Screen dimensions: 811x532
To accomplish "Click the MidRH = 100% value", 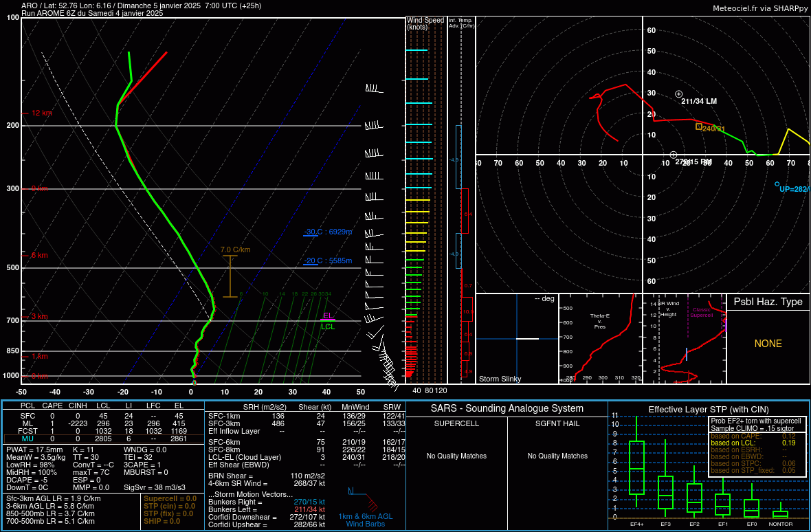I will 30,472.
